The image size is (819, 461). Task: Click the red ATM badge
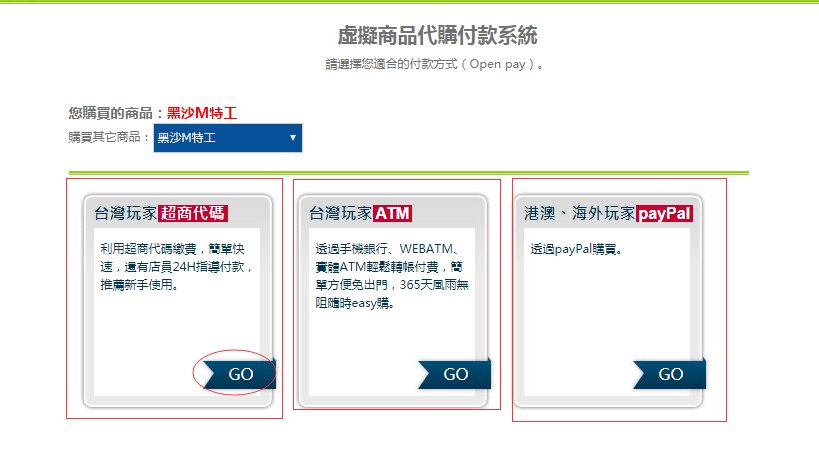point(392,213)
